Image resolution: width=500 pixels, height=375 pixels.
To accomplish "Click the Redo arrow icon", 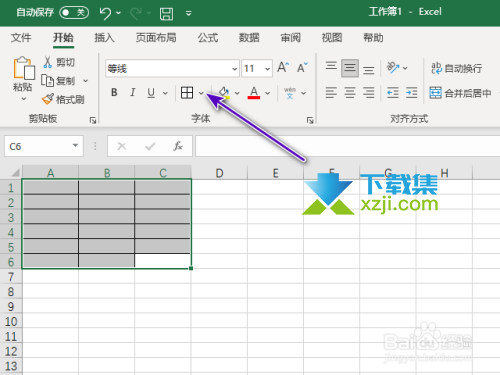I will (x=136, y=13).
